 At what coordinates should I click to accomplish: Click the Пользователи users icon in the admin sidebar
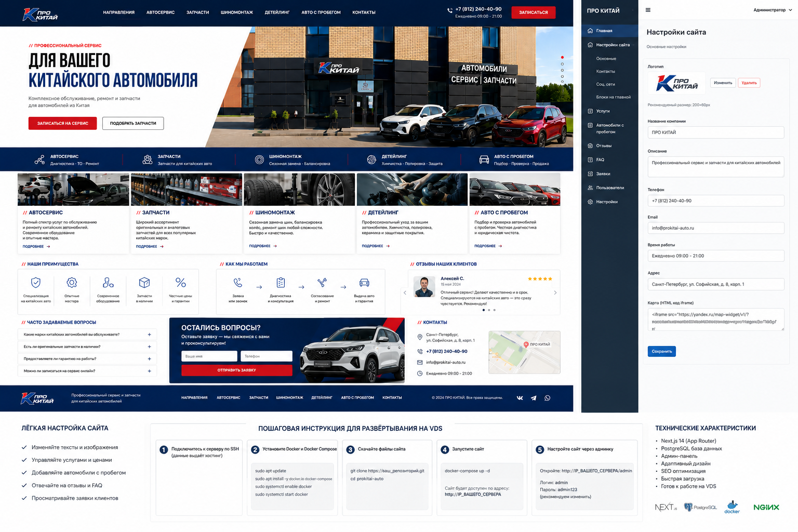590,188
